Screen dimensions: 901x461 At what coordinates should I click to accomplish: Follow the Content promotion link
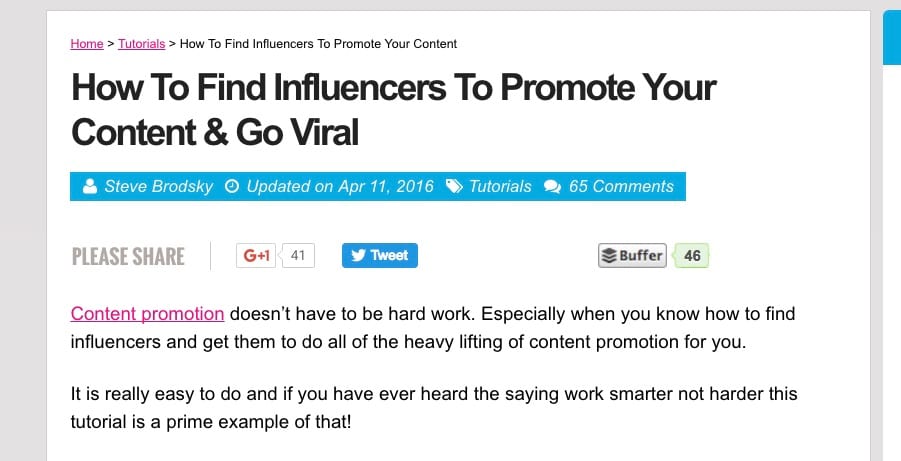pos(147,314)
